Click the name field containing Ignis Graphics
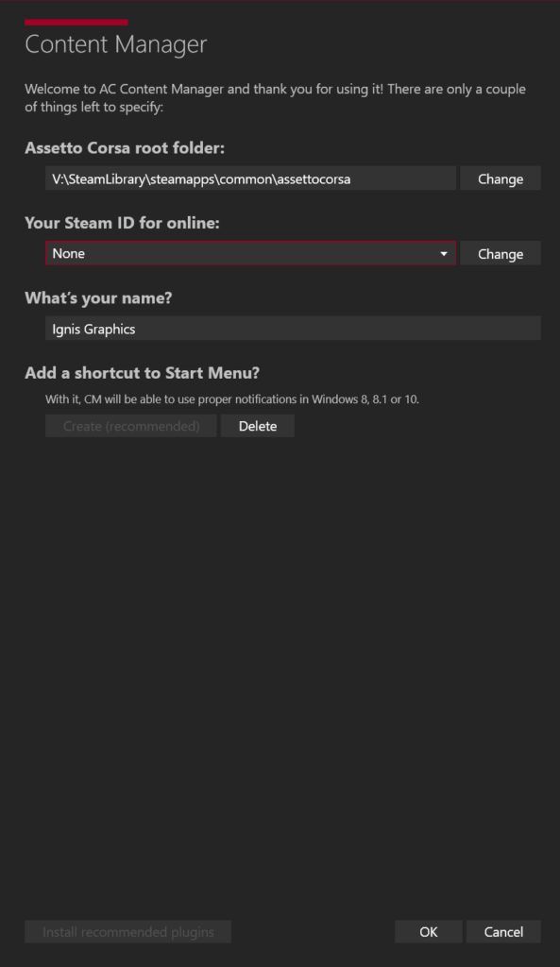 click(x=293, y=328)
